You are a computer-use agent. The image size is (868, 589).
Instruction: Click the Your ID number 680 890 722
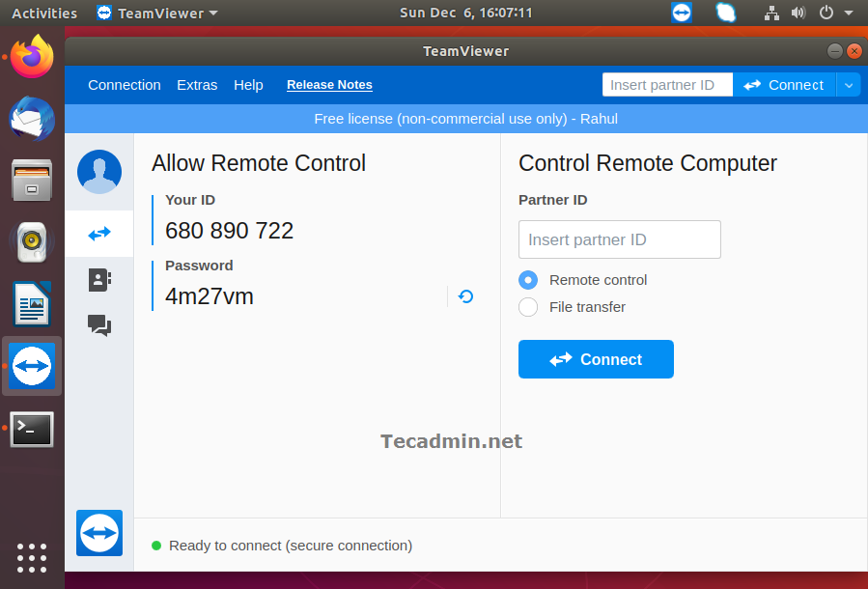[229, 231]
